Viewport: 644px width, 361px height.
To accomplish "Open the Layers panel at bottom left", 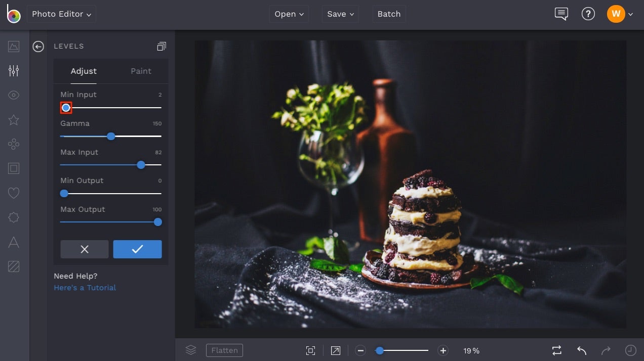I will point(191,349).
